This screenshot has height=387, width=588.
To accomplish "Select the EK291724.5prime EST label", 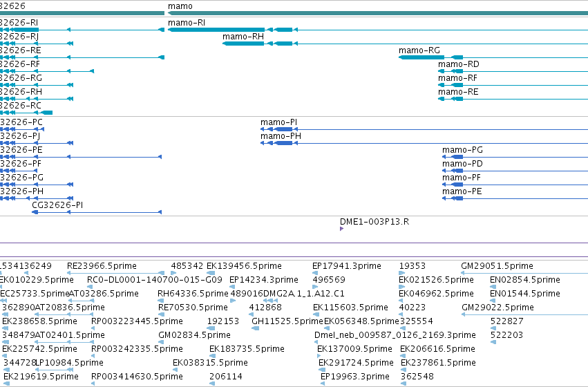I will [357, 363].
